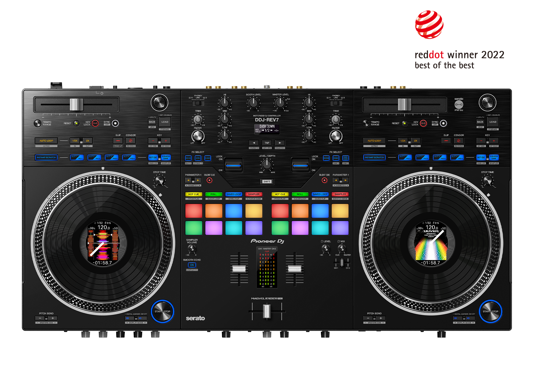Select left Hot Cue pad mode
The image size is (534, 392).
pos(194,194)
